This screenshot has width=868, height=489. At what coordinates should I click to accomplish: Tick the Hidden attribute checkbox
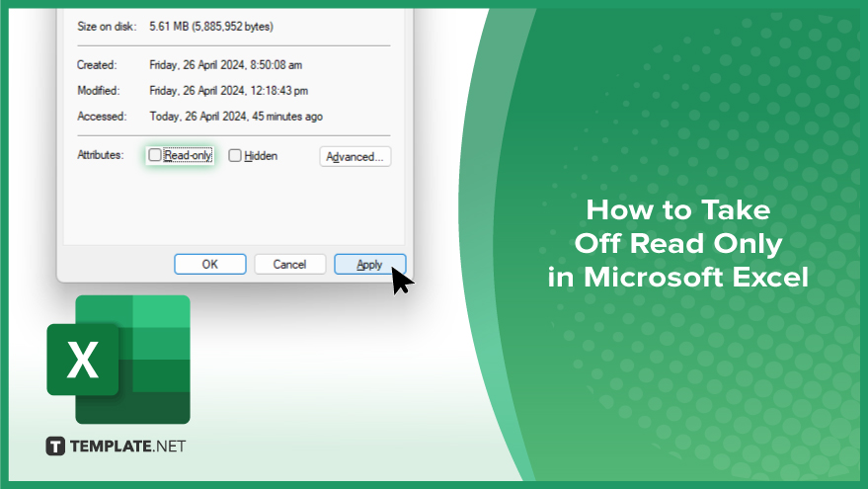pos(235,156)
